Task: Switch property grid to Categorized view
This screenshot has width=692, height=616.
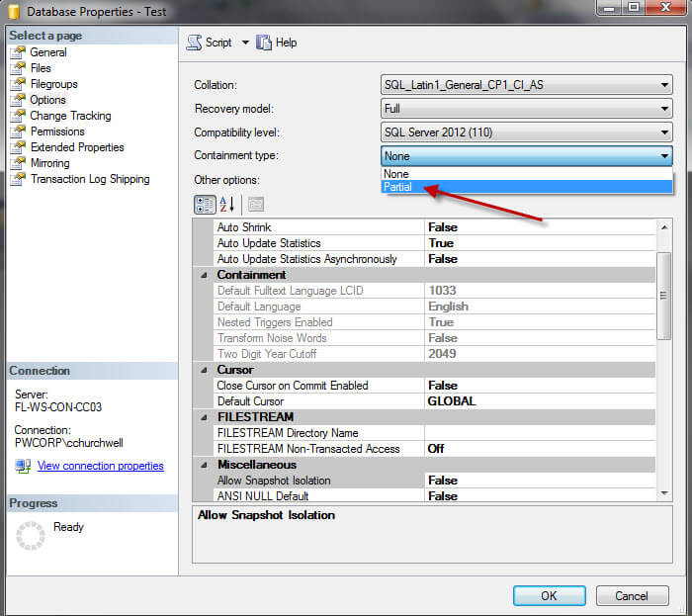Action: pyautogui.click(x=205, y=205)
